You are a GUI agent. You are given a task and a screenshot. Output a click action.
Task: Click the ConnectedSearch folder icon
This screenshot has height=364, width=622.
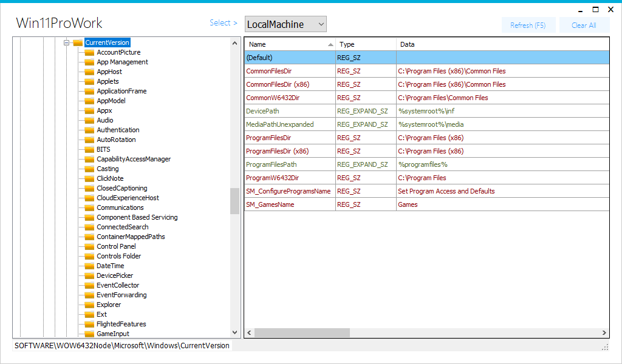coord(90,227)
